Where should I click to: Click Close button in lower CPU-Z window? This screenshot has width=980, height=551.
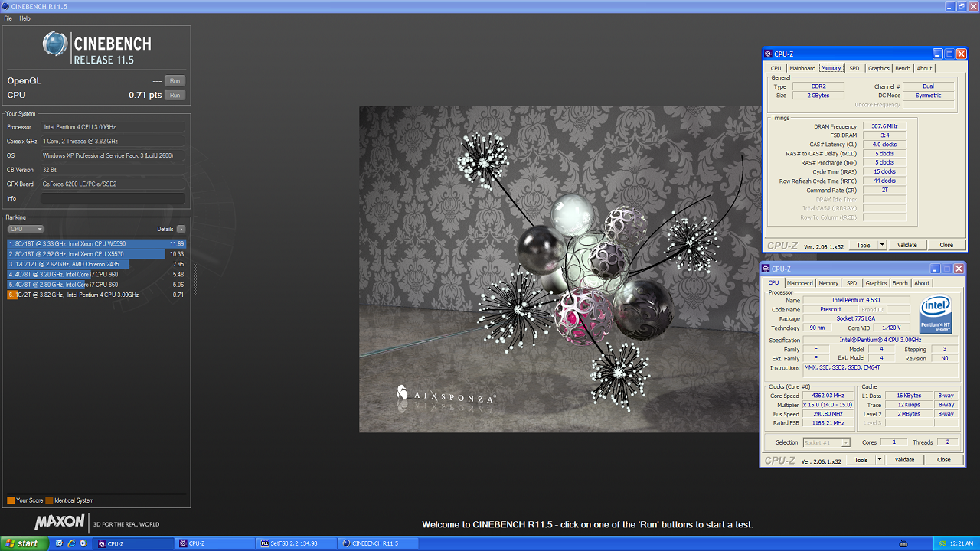tap(944, 460)
